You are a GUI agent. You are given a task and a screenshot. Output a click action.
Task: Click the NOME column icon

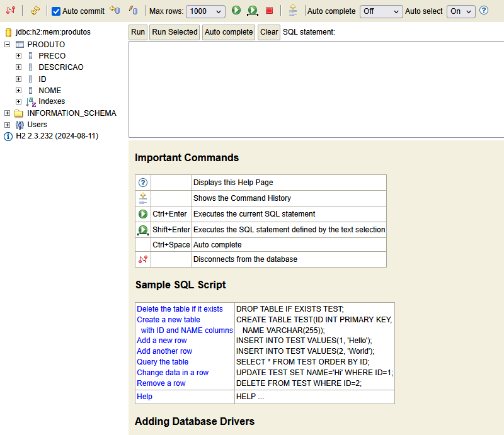point(30,90)
